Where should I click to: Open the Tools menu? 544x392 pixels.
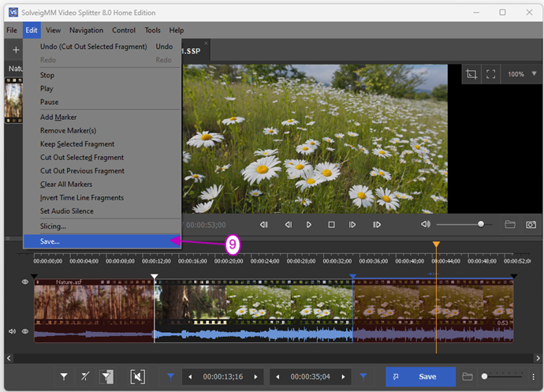[152, 30]
